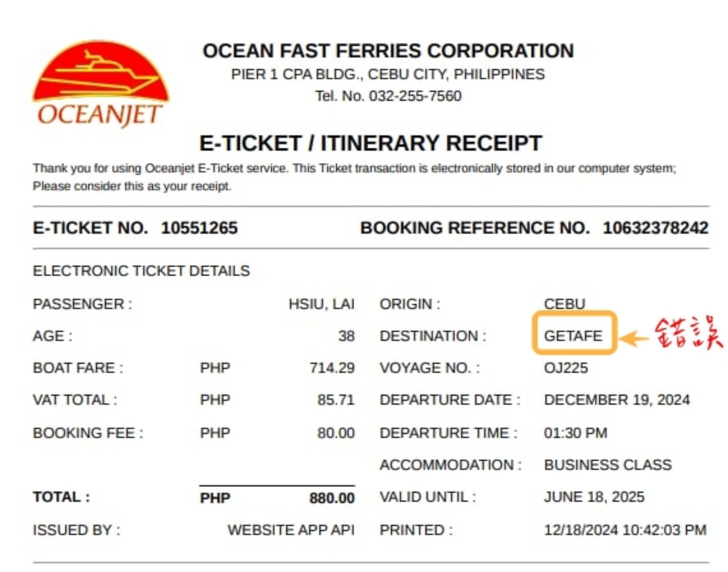Click booking reference number 10632378242
Screen dimensions: 728x572
pyautogui.click(x=656, y=228)
